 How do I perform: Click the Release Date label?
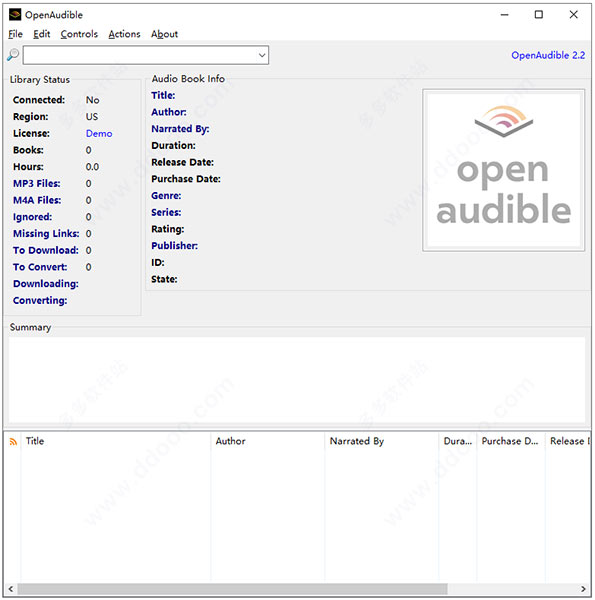tap(183, 162)
